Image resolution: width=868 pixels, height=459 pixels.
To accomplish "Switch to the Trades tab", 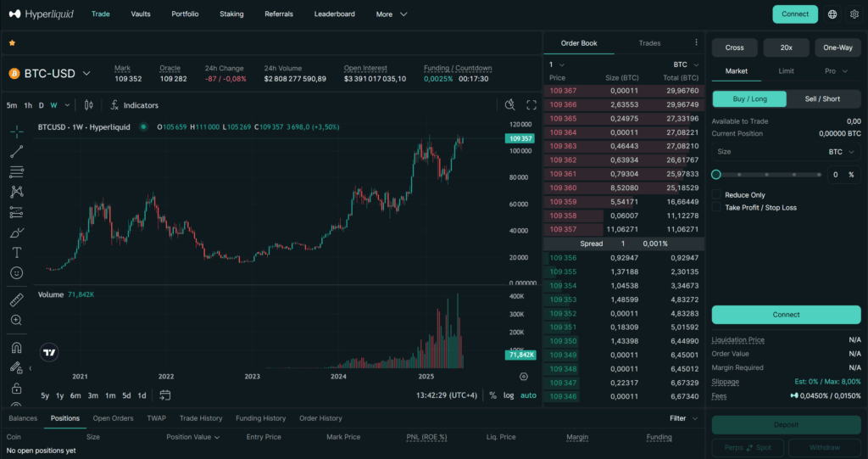I will click(x=649, y=42).
